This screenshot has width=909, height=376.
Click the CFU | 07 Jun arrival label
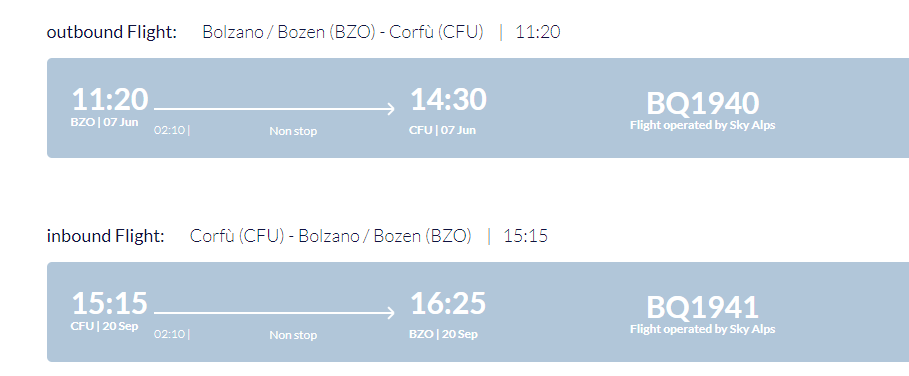(442, 130)
